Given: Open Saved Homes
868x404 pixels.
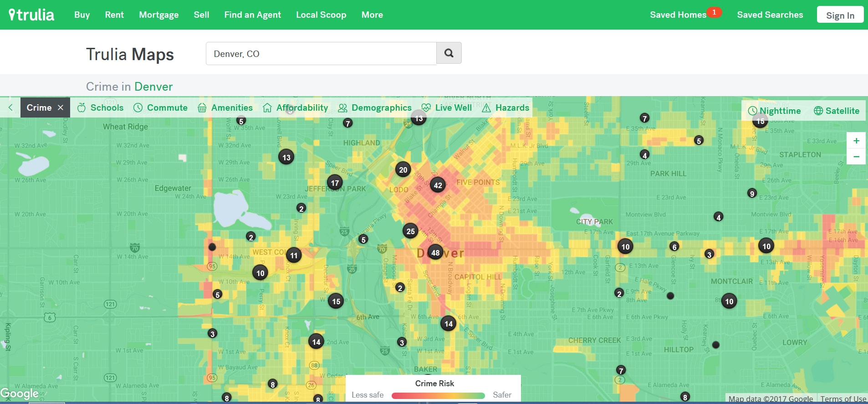Looking at the screenshot, I should point(678,15).
